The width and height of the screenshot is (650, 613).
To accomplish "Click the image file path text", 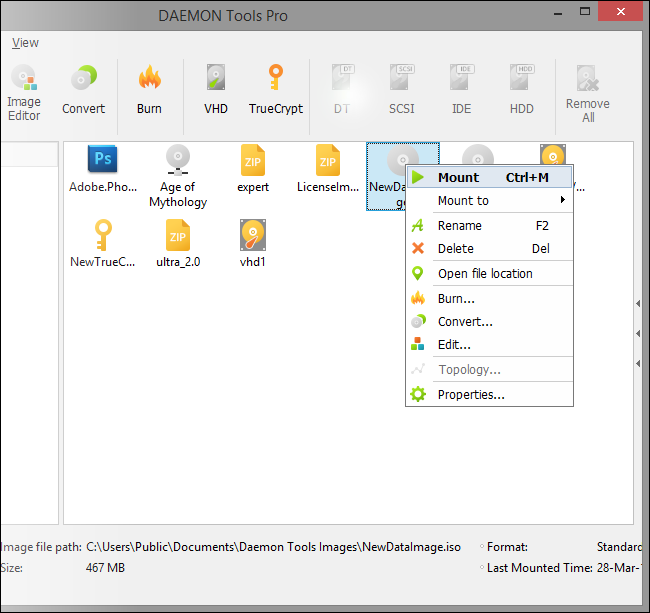I will pyautogui.click(x=273, y=547).
